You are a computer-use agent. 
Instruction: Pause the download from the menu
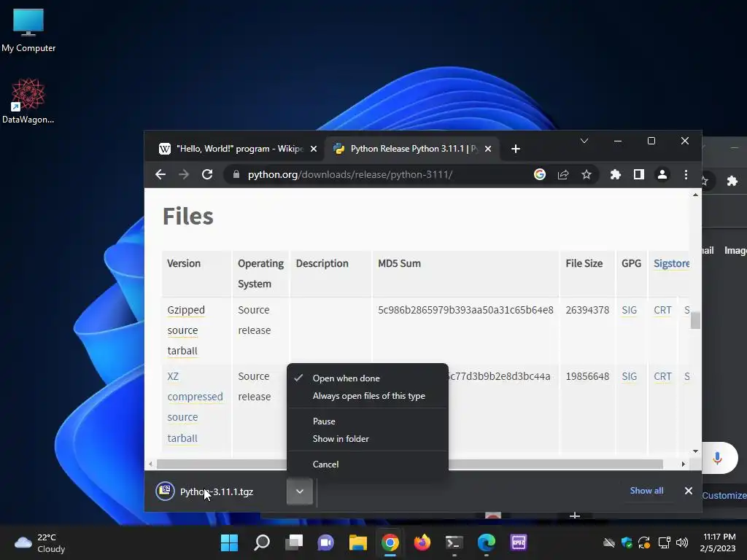368,421
